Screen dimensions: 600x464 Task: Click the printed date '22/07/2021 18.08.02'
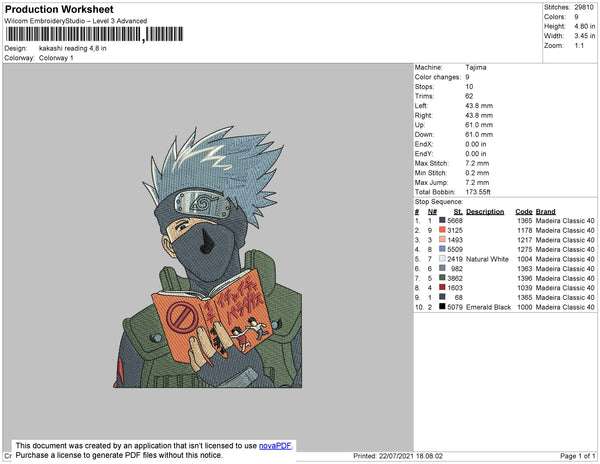(x=411, y=456)
